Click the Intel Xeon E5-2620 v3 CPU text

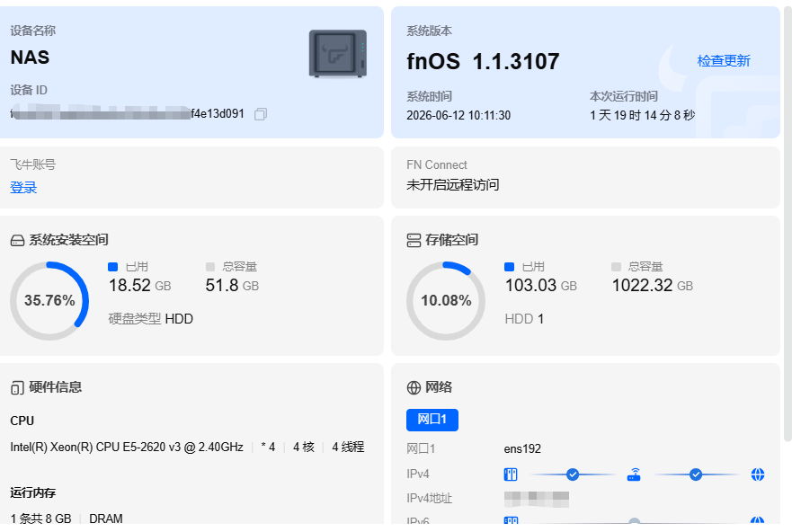(127, 448)
